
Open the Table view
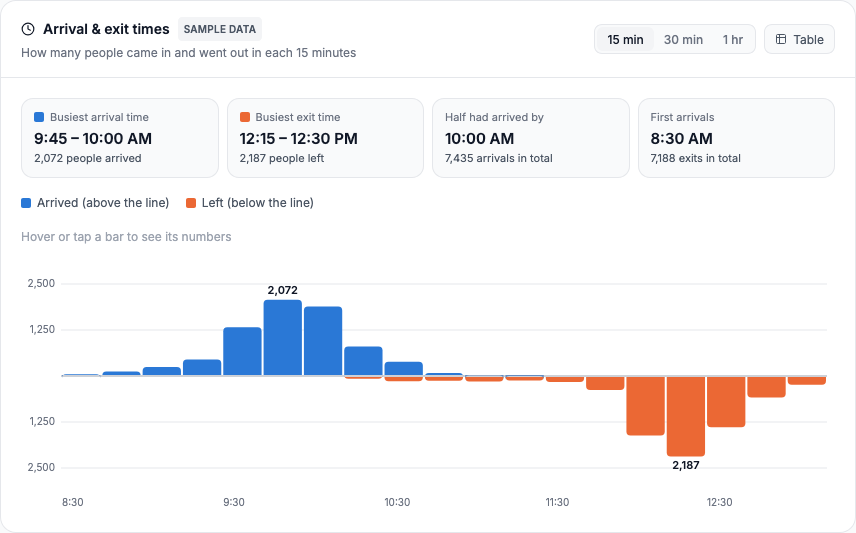(x=799, y=39)
